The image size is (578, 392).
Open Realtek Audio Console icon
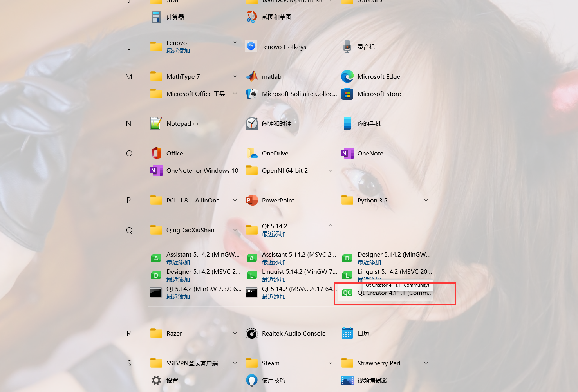pos(252,334)
